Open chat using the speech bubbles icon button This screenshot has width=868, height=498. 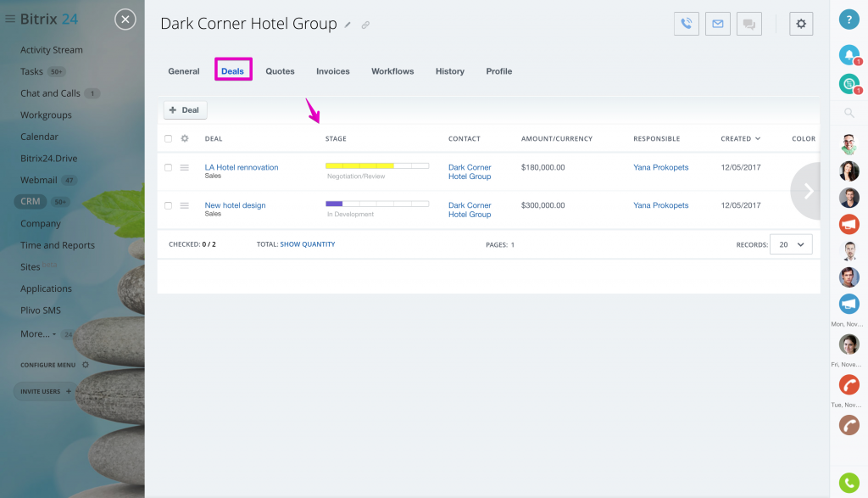(749, 24)
